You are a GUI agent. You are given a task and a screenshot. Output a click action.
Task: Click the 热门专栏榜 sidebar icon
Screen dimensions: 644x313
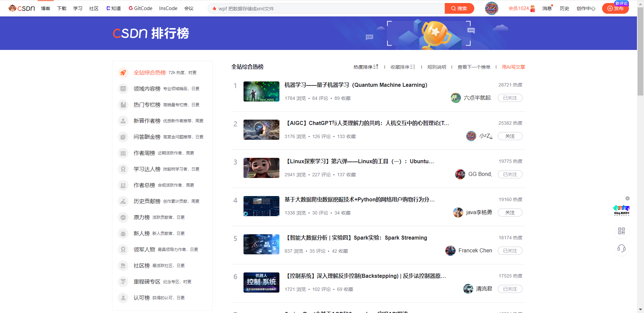123,105
